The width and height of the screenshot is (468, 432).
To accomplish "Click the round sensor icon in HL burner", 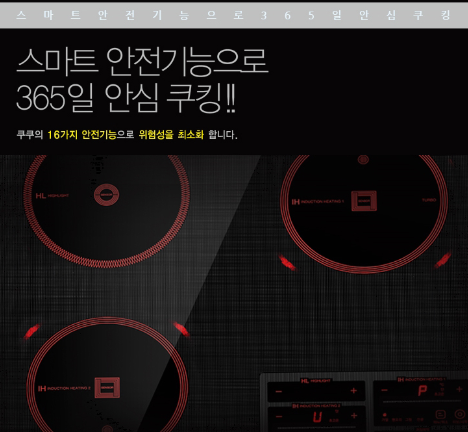I will (x=106, y=195).
